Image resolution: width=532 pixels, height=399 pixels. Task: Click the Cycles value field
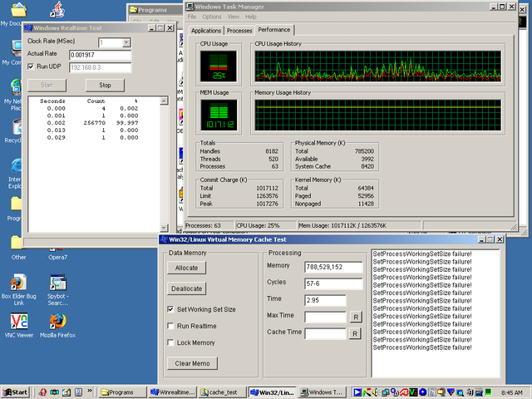pyautogui.click(x=333, y=283)
